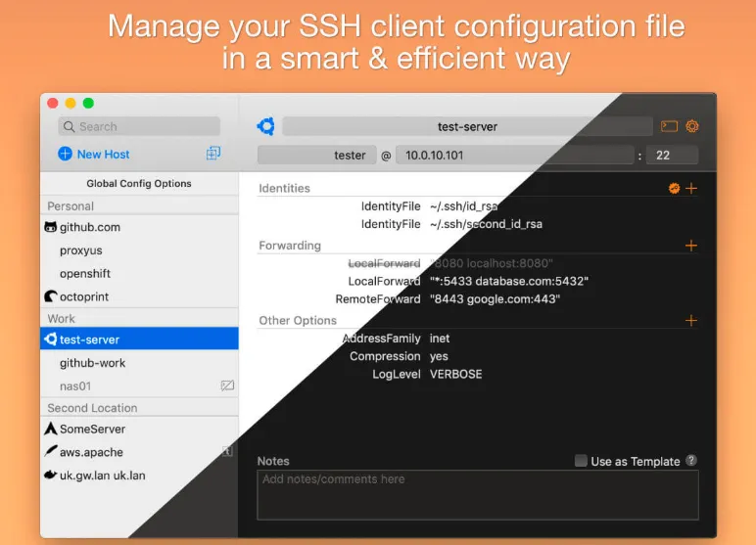
Task: Click the disabled-host icon on nas01 row
Action: coord(227,386)
